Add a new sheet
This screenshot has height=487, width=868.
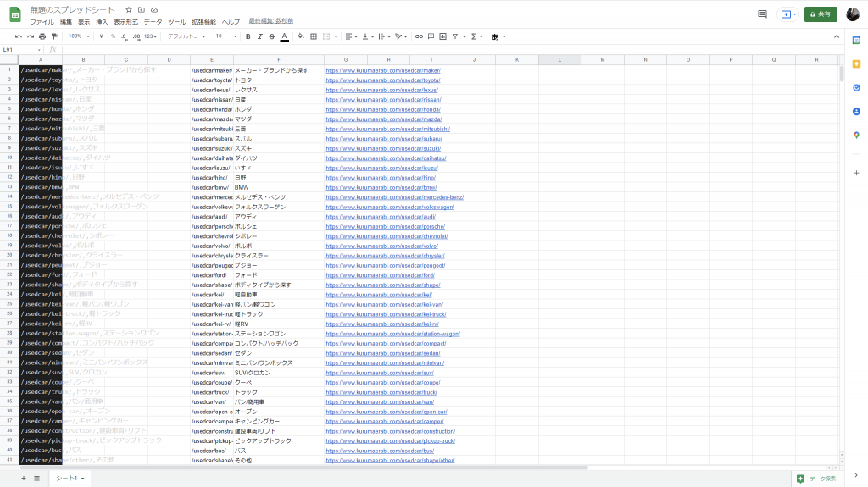click(x=24, y=479)
